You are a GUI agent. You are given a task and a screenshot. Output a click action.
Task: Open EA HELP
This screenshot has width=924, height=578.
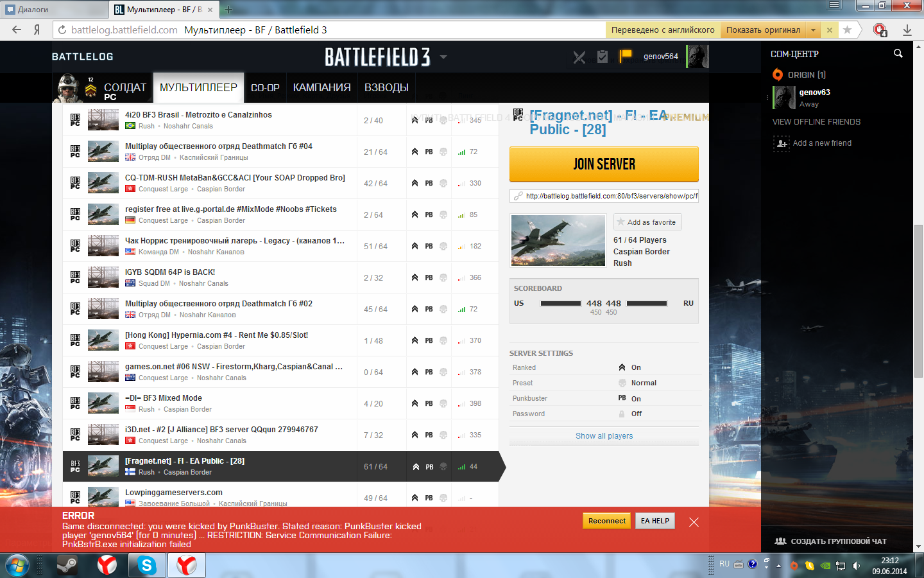[654, 521]
